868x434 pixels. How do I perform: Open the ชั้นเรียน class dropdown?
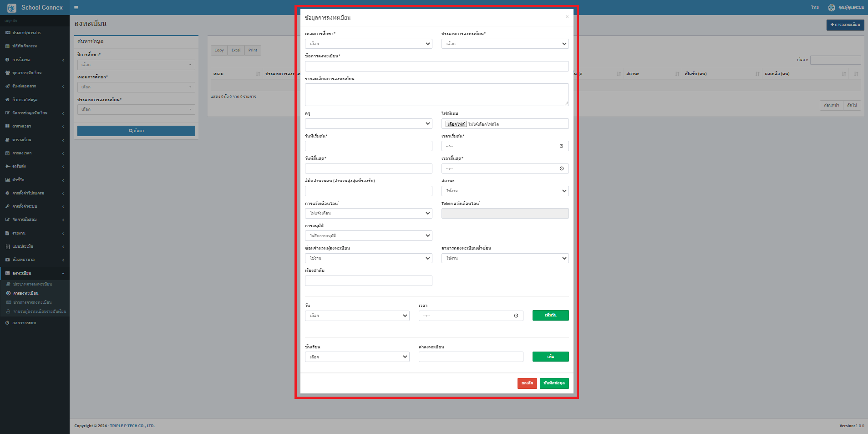[x=357, y=357]
